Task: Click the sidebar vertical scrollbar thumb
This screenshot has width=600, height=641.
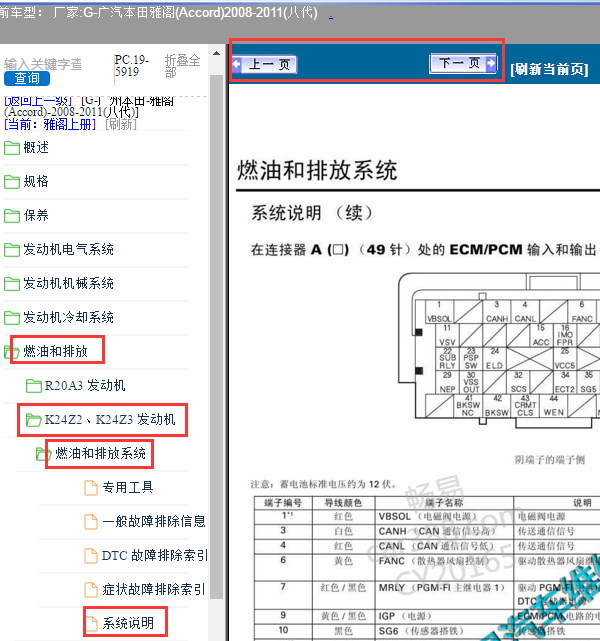Action: pyautogui.click(x=217, y=337)
